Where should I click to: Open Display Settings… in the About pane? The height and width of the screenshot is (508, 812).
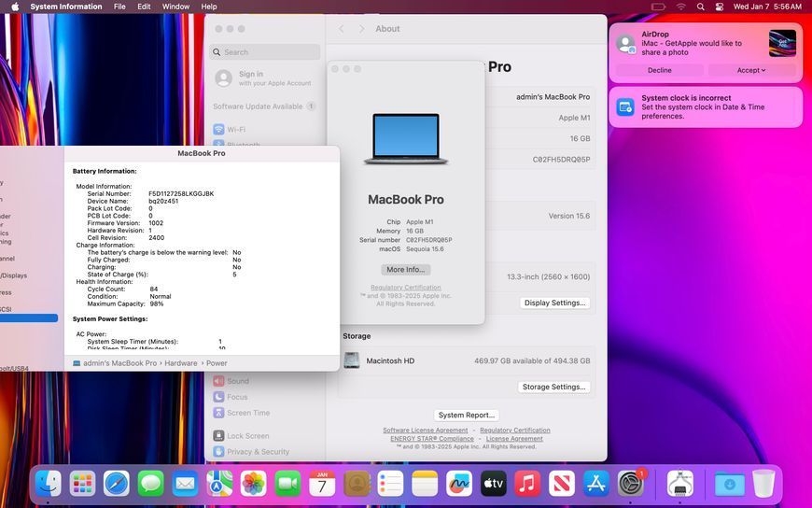(554, 303)
